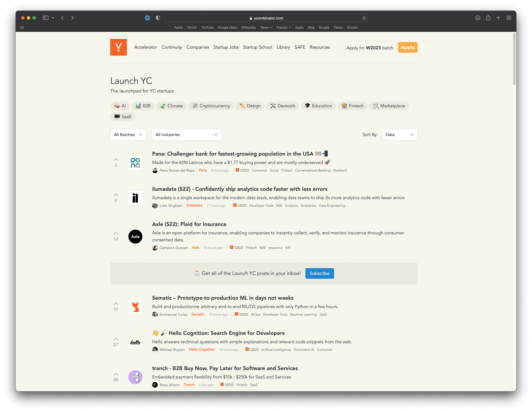Filter by the Fintech category chip

(x=353, y=106)
